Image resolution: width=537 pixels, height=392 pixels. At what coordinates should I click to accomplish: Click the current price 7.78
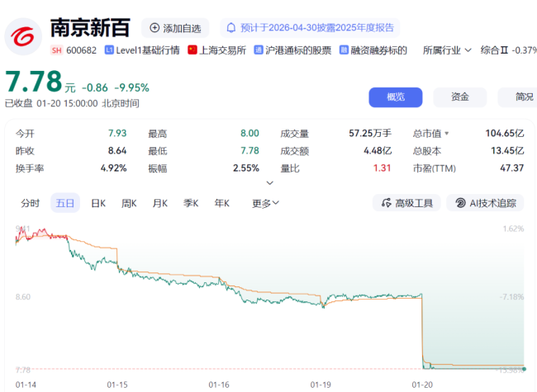33,82
